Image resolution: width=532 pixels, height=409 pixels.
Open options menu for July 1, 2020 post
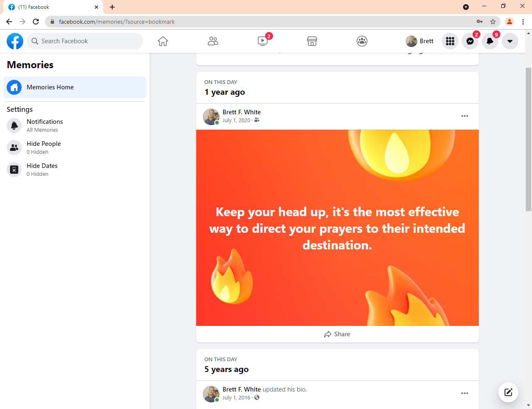[x=465, y=116]
